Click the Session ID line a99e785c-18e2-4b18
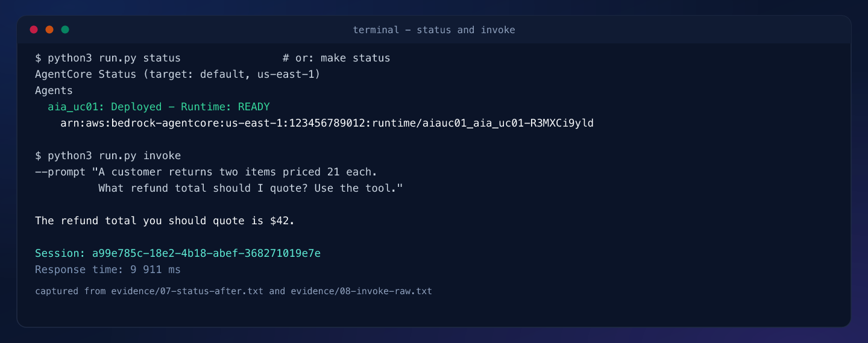This screenshot has width=868, height=343. tap(178, 253)
